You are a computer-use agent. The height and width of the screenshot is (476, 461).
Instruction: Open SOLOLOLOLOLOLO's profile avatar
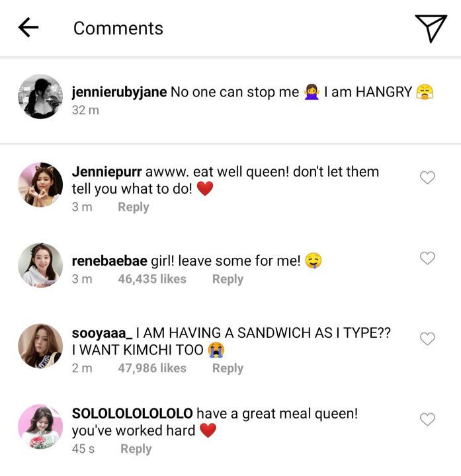[x=40, y=426]
